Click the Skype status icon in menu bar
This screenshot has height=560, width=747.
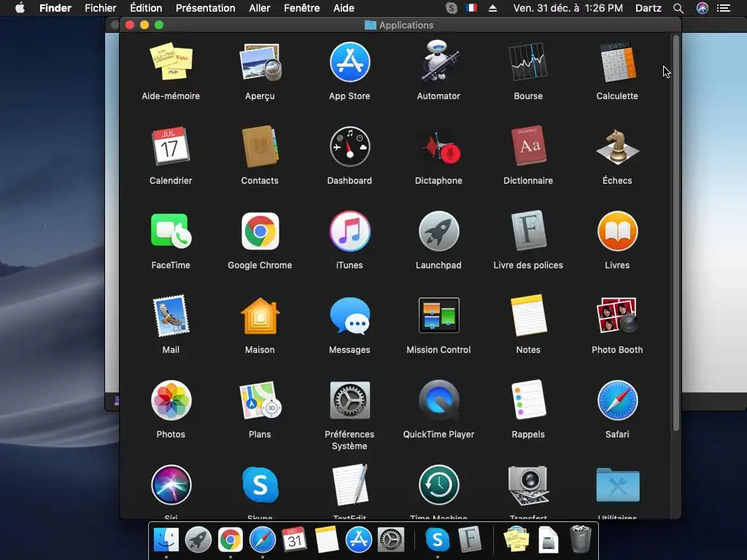451,8
